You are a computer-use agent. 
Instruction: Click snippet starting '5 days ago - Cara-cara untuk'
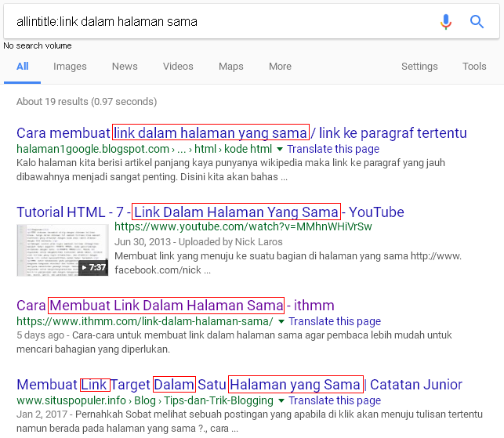234,342
